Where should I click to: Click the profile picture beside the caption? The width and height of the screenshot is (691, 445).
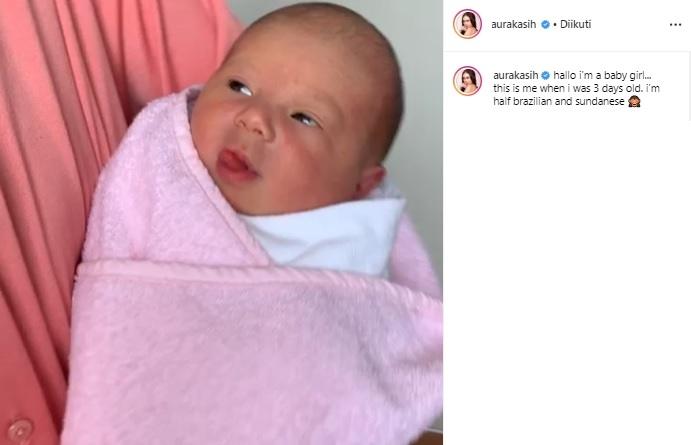pos(467,81)
